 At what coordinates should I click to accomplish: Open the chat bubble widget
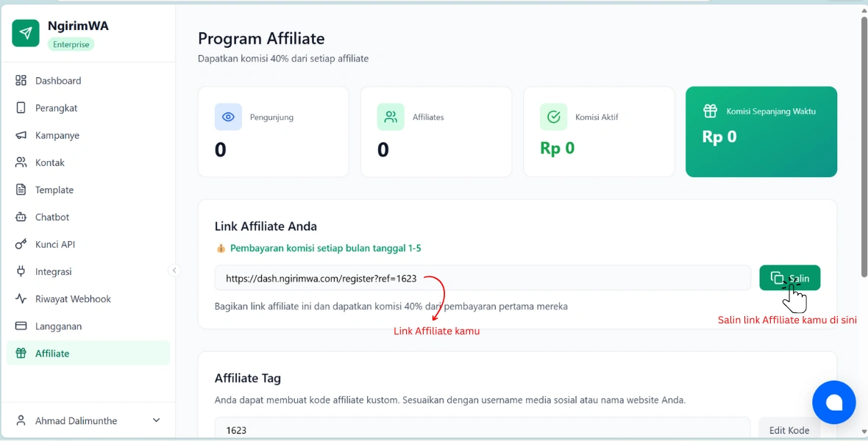point(833,402)
